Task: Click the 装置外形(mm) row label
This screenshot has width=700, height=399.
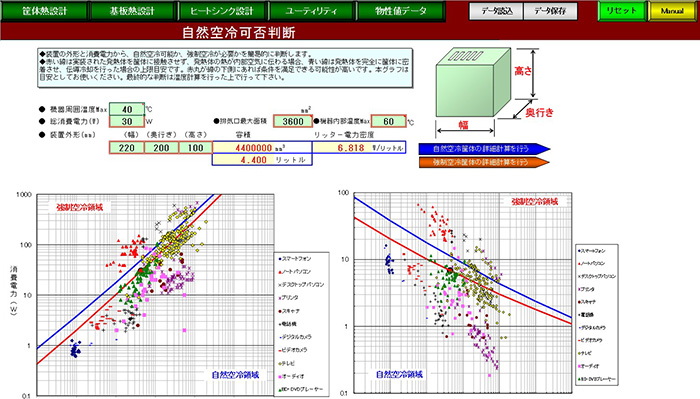Action: [x=72, y=135]
